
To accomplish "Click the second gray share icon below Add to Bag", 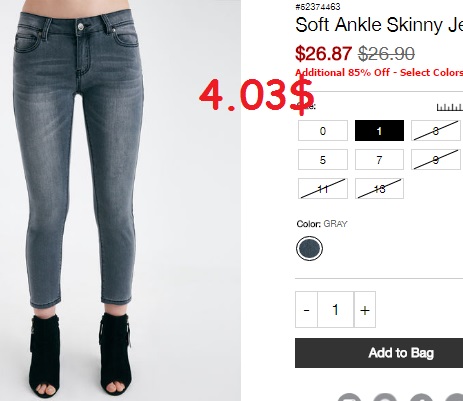I will [x=385, y=397].
